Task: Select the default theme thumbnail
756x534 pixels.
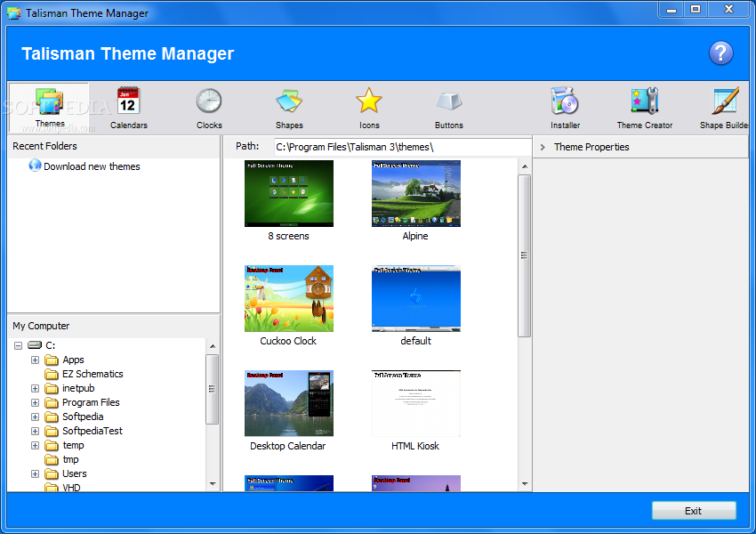Action: point(416,299)
